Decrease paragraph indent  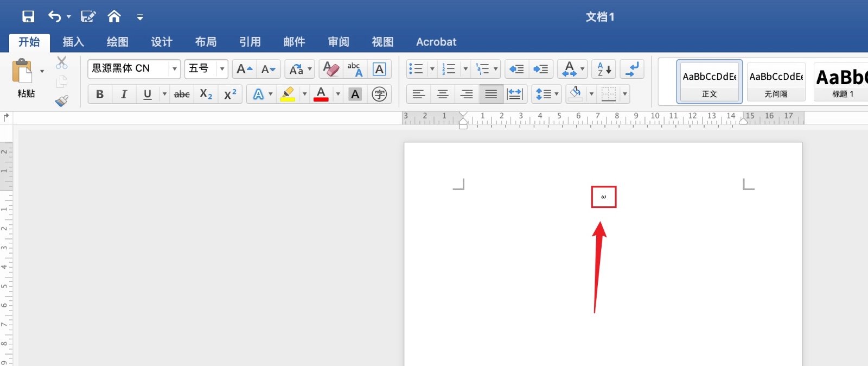click(x=517, y=69)
